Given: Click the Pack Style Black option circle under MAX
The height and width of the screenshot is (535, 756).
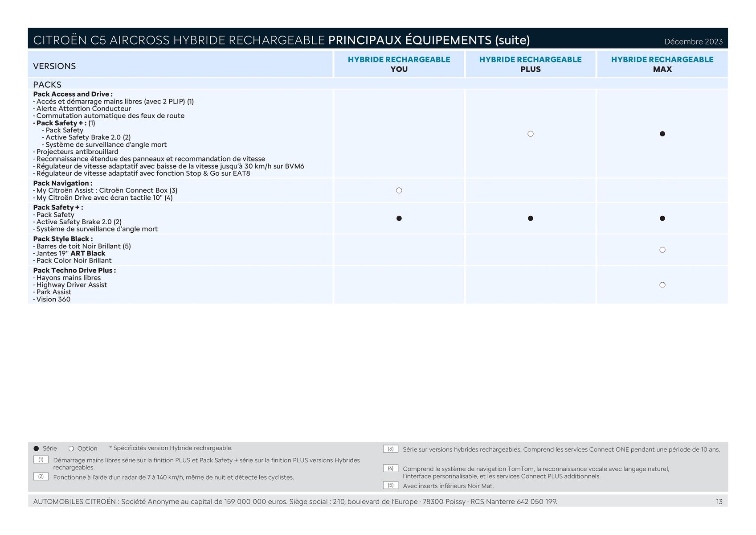Looking at the screenshot, I should 662,250.
